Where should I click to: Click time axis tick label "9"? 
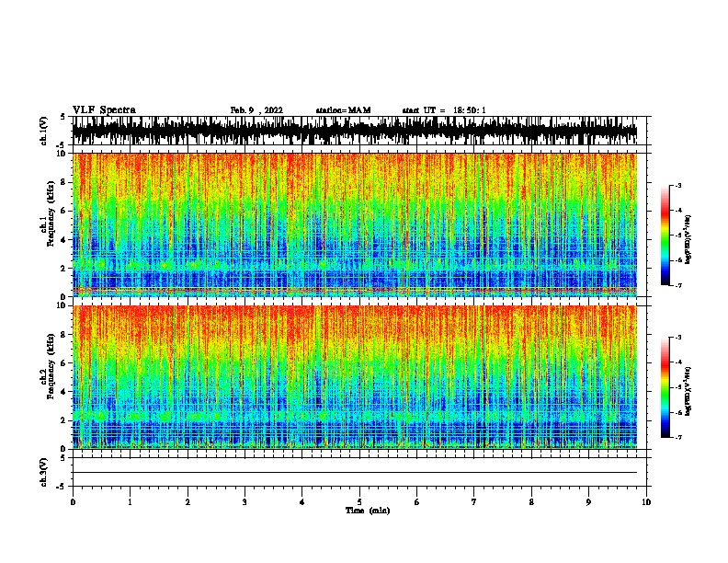tap(588, 502)
